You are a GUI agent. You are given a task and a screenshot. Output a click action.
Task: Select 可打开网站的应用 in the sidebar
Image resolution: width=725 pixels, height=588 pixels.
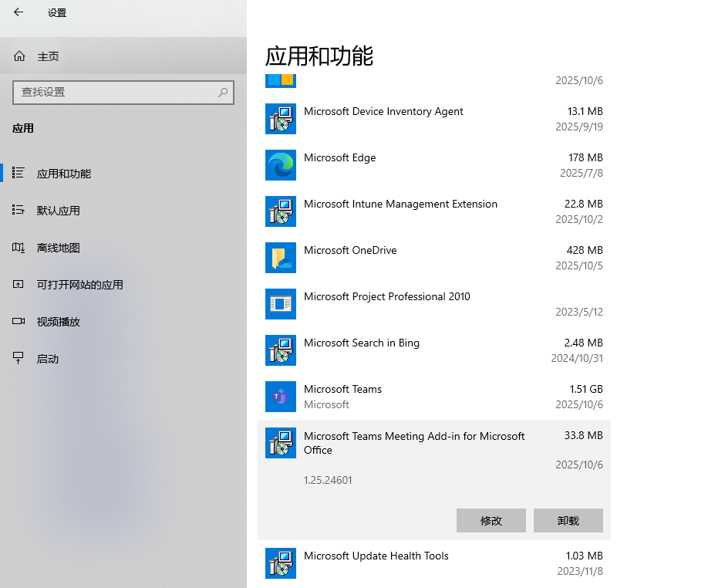click(79, 285)
